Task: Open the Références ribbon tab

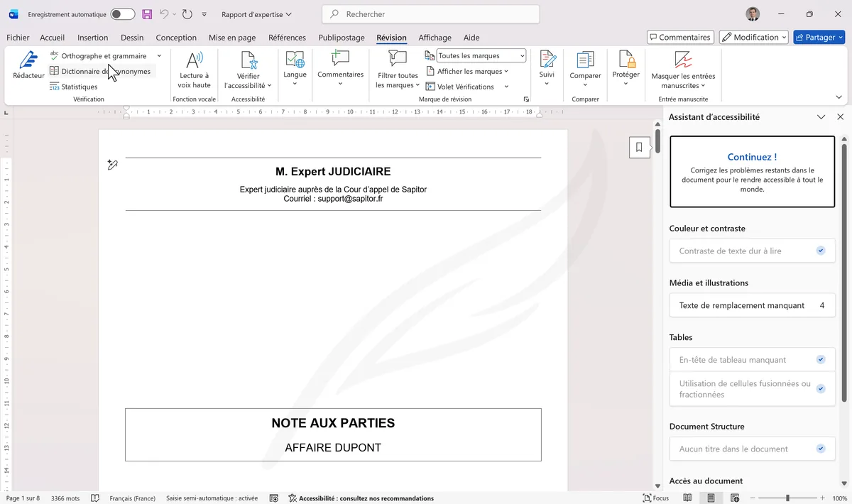Action: (287, 38)
